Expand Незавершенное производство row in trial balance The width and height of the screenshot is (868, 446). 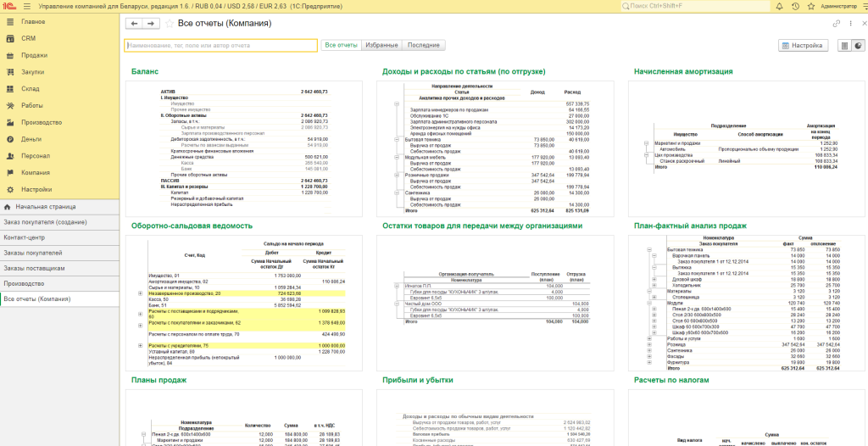[141, 292]
